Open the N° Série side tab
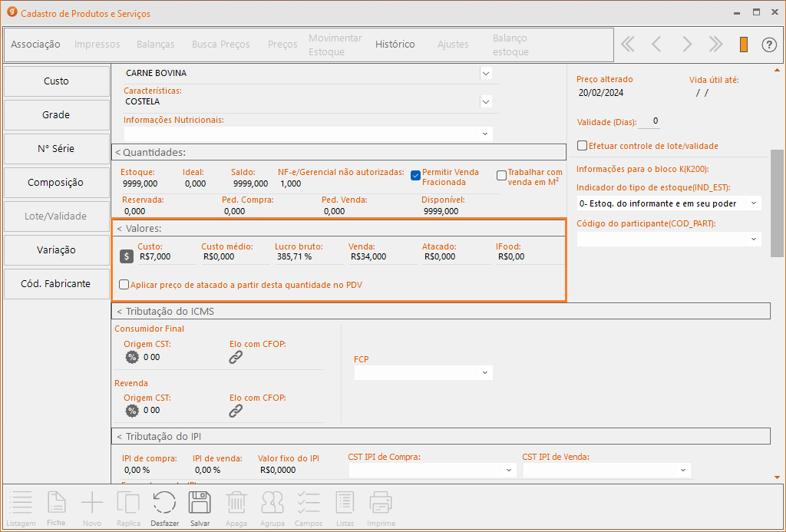This screenshot has width=786, height=532. 57,149
